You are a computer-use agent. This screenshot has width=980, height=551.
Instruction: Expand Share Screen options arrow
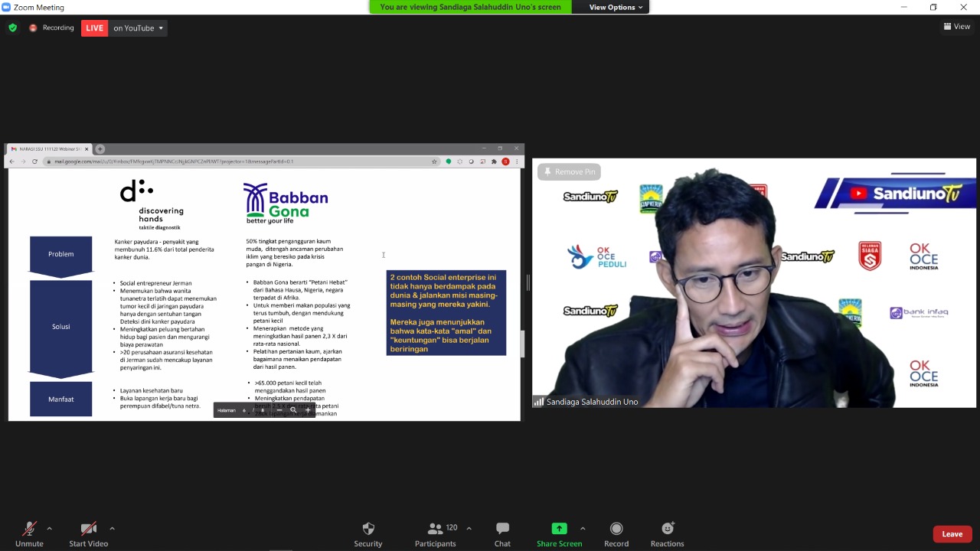tap(583, 528)
